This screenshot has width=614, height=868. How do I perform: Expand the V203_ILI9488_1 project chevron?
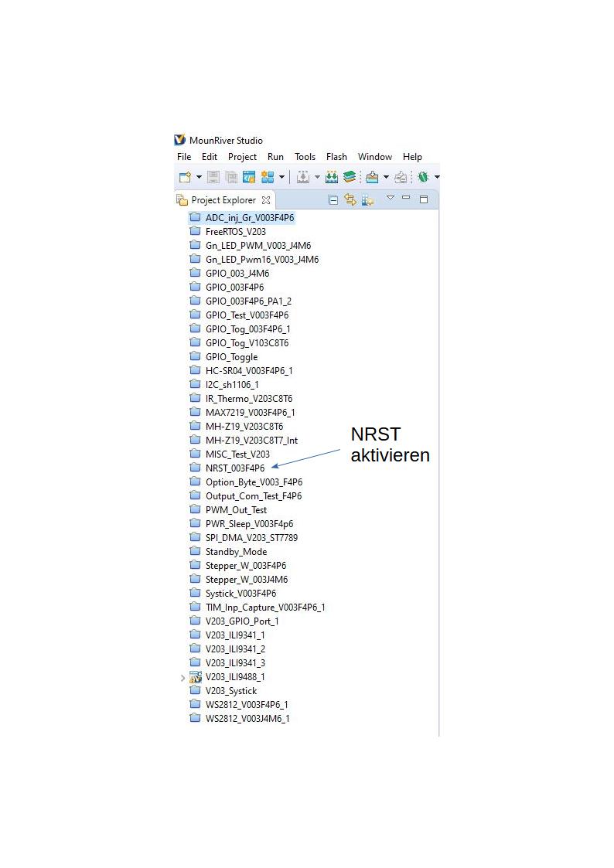(x=182, y=678)
